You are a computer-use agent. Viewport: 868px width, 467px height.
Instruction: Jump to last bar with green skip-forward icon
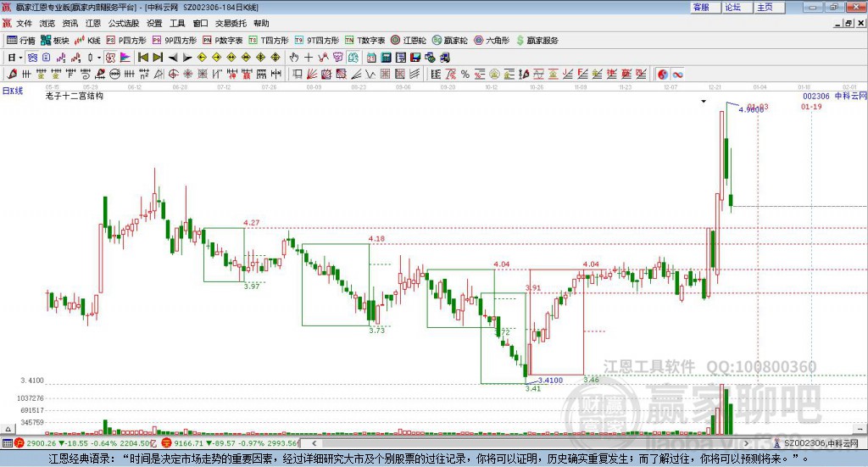tap(158, 58)
